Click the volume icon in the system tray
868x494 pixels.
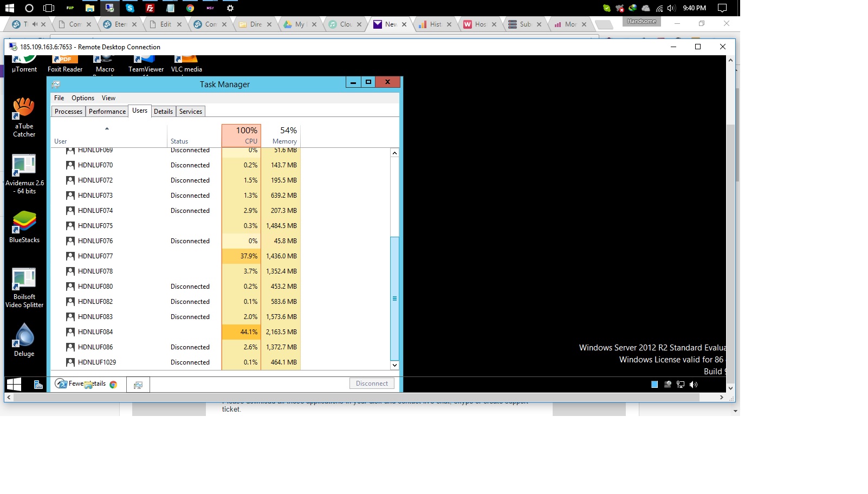click(x=671, y=8)
